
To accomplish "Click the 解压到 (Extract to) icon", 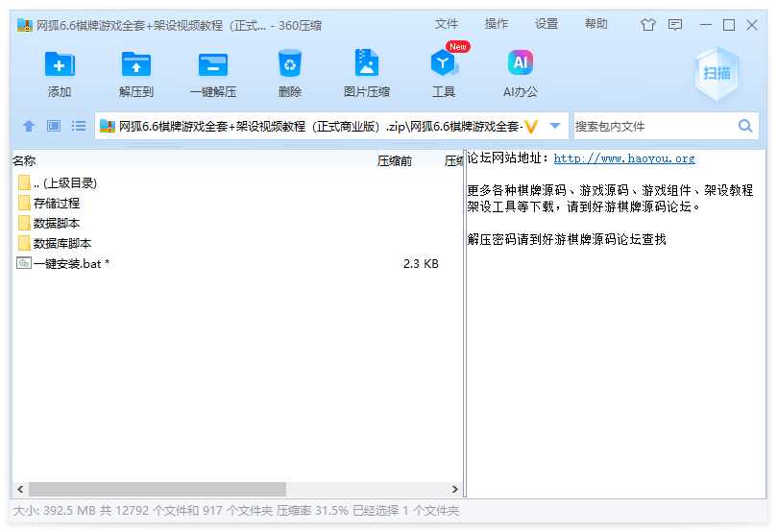I will click(136, 64).
